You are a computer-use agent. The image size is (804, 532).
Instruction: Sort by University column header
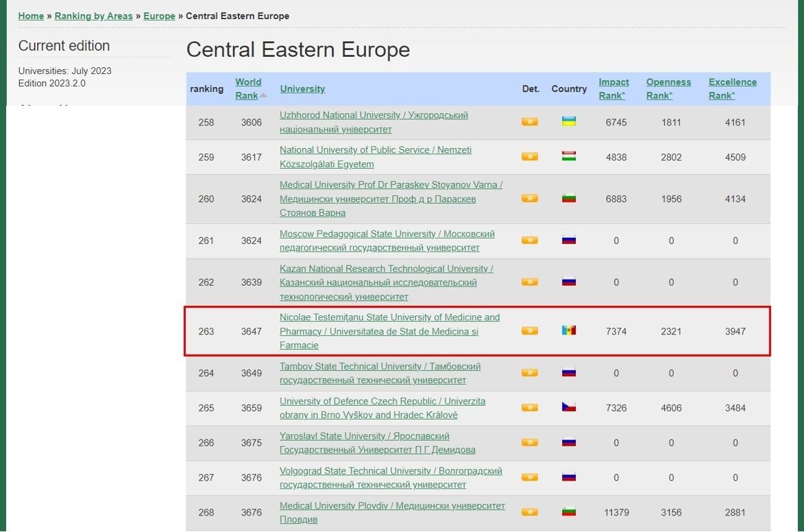pos(302,88)
